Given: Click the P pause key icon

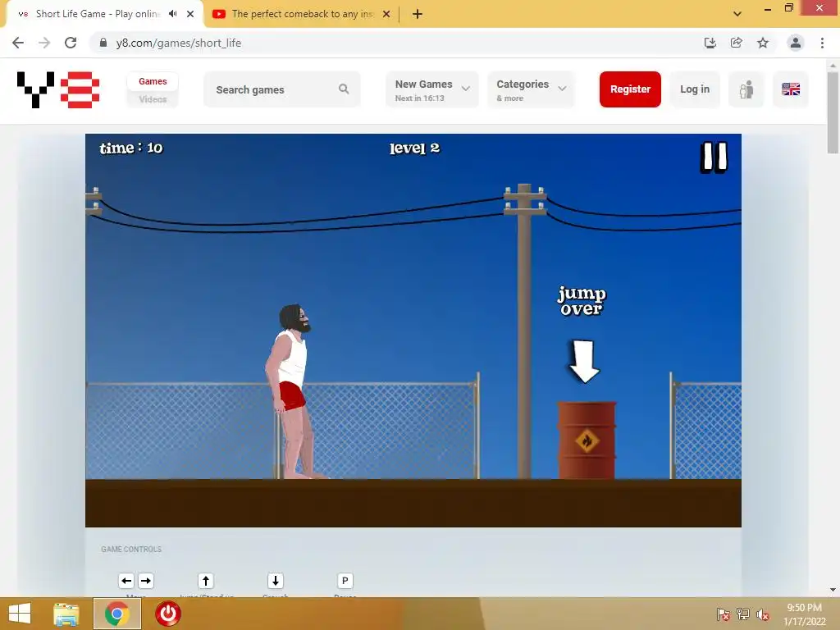Looking at the screenshot, I should [345, 581].
